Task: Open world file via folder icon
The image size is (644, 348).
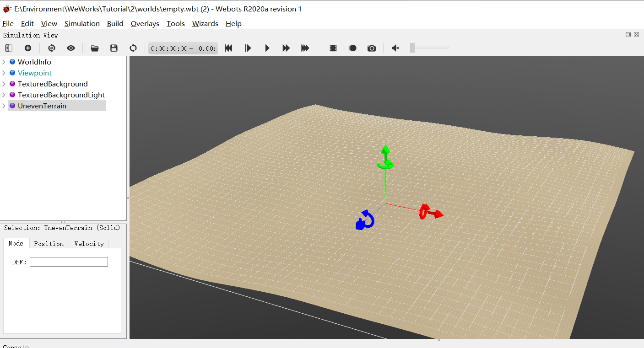Action: [x=95, y=48]
